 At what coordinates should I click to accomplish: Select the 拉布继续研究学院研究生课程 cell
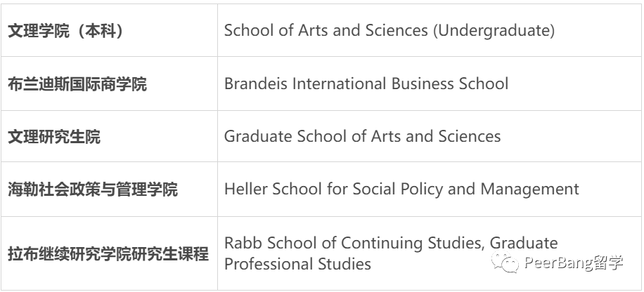(109, 253)
